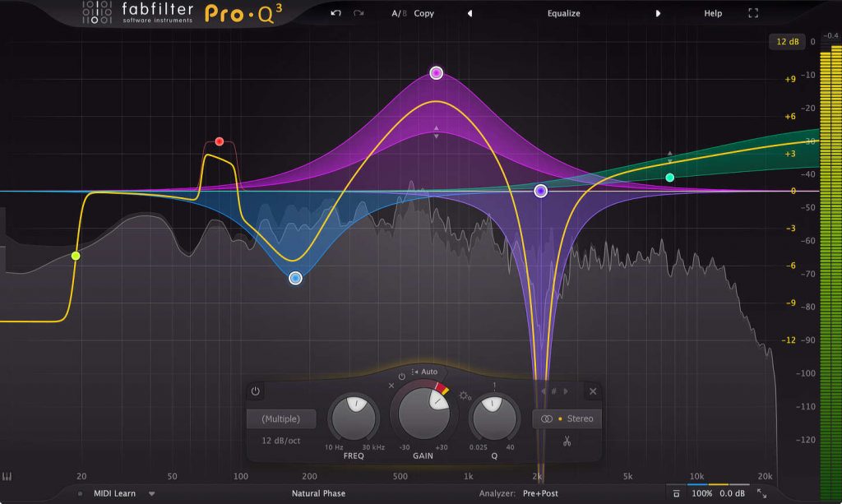Click the undo arrow icon
Viewport: 842px width, 504px height.
pyautogui.click(x=334, y=13)
